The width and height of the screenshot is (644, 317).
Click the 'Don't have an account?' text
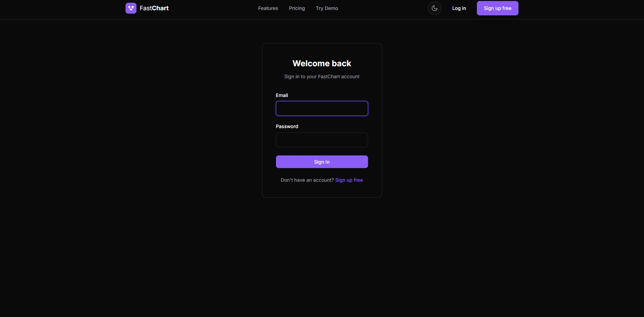pyautogui.click(x=307, y=180)
